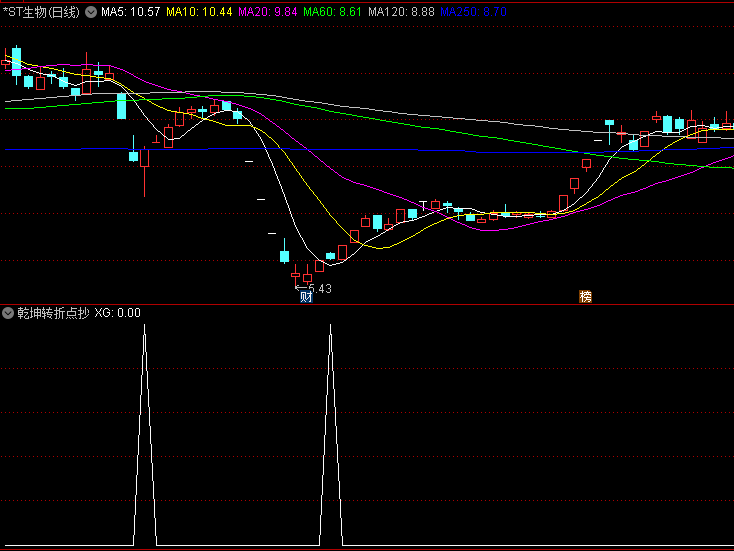Click the *ST生物(日线) chart title
This screenshot has width=734, height=551.
[x=42, y=12]
